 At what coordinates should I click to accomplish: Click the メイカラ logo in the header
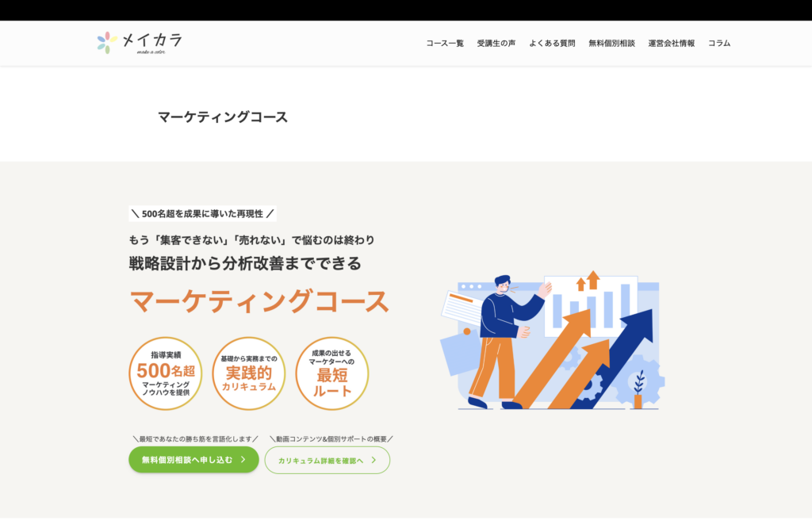coord(140,43)
